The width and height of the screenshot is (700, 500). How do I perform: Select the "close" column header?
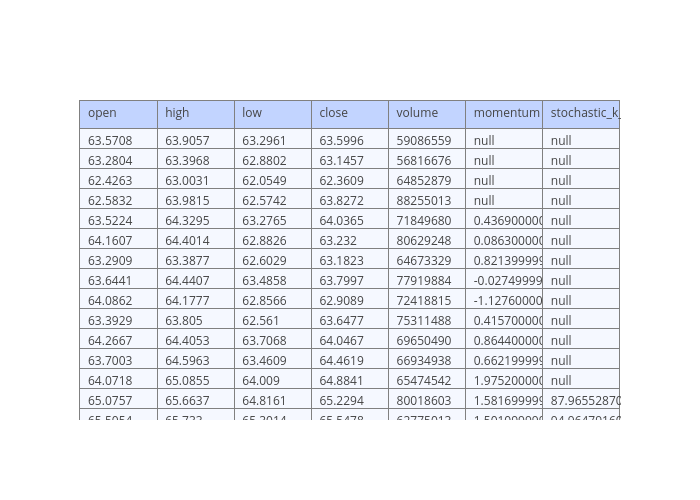click(349, 114)
